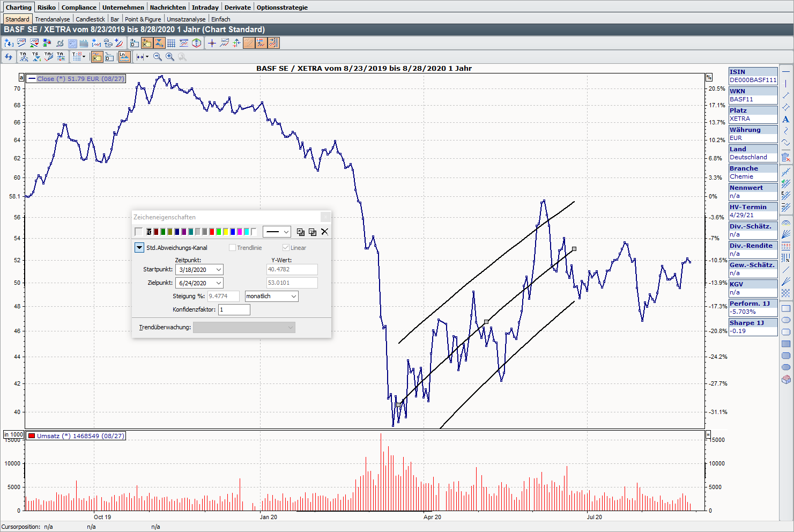Open the Startpunkt date dropdown
794x532 pixels.
[218, 270]
